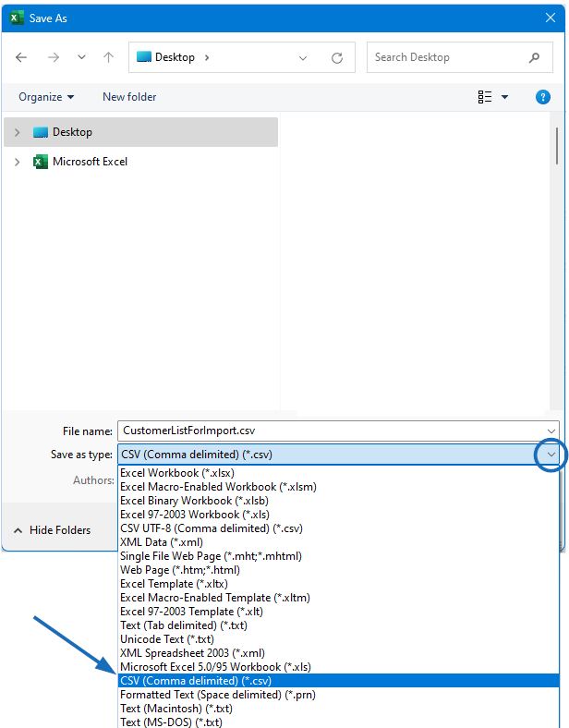Choose Text (Tab delimited) (*.txt)
The height and width of the screenshot is (728, 569).
pyautogui.click(x=338, y=625)
